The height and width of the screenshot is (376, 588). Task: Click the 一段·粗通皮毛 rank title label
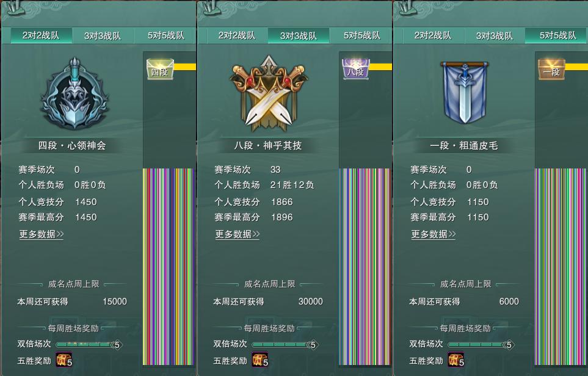click(464, 145)
